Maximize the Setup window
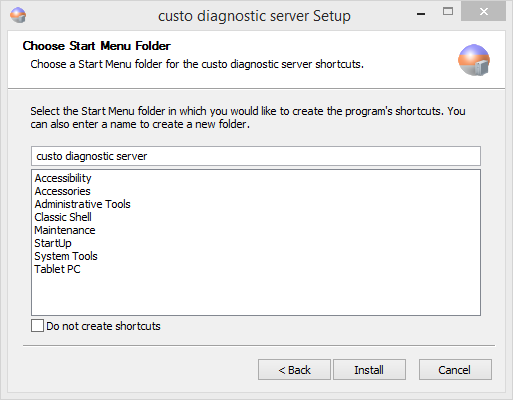 coord(448,12)
